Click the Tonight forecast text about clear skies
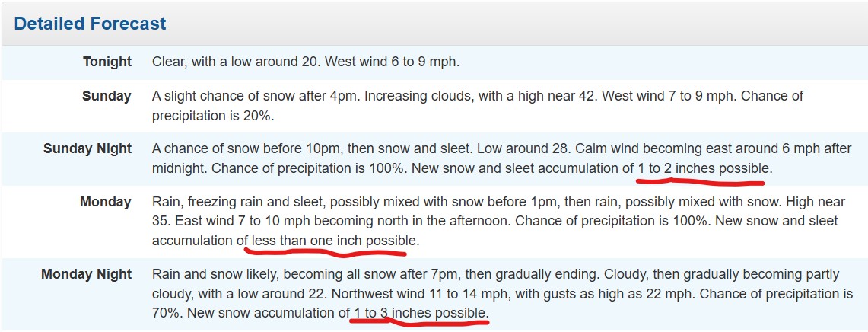The image size is (868, 332). coord(306,62)
